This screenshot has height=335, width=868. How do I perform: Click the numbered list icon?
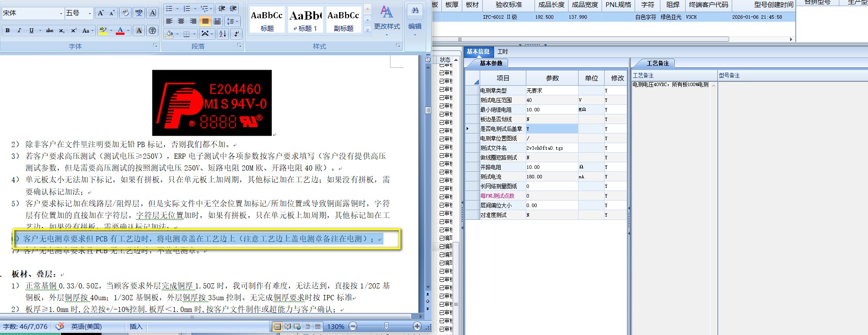[187, 8]
